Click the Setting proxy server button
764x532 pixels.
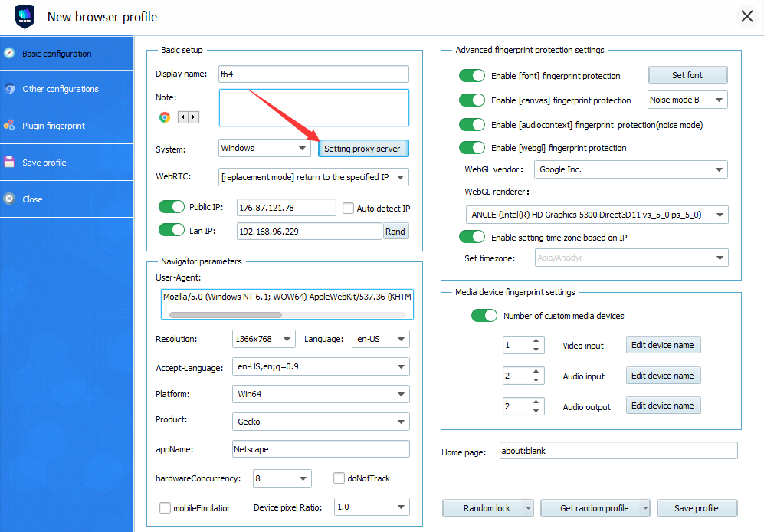tap(363, 149)
